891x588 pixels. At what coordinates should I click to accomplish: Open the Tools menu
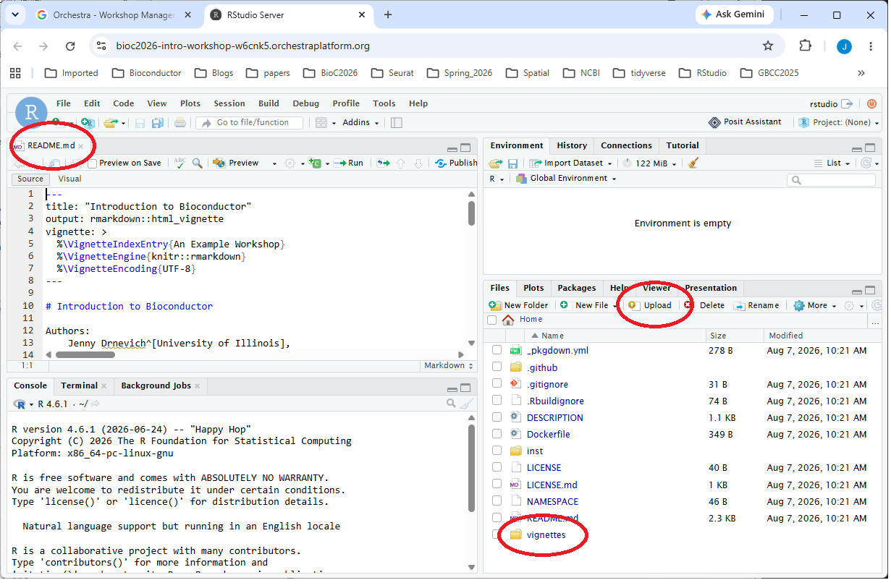point(384,103)
